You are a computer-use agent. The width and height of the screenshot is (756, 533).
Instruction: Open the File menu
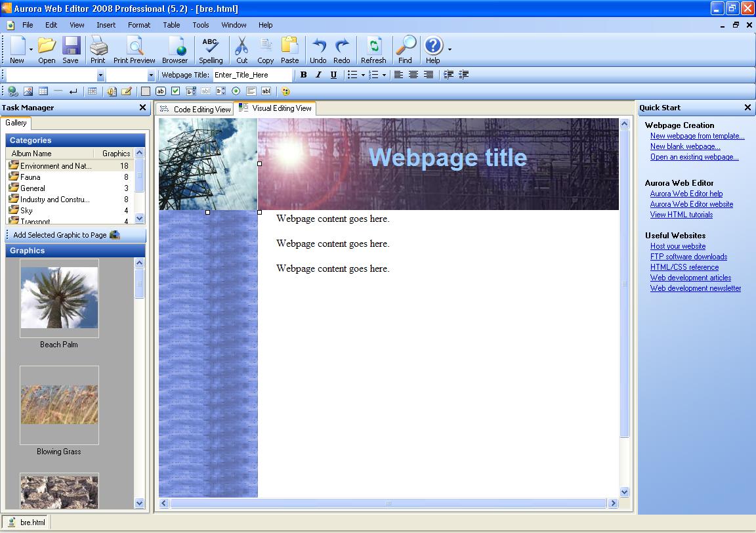point(28,25)
